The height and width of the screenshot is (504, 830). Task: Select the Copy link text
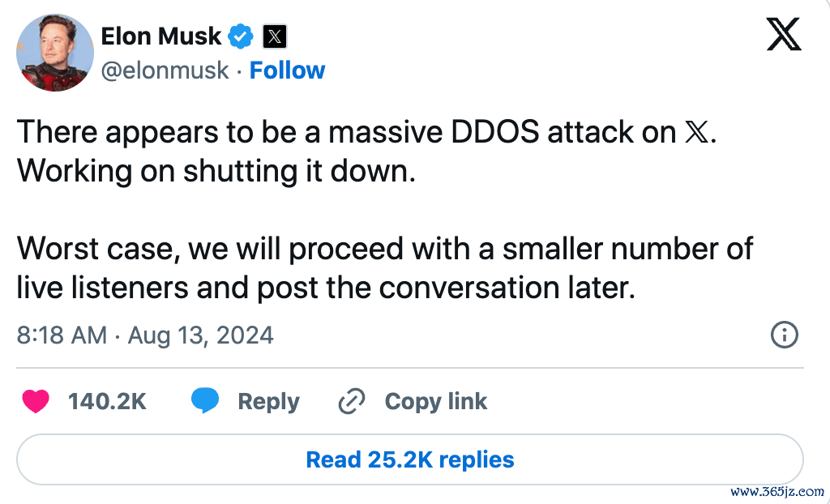point(435,401)
